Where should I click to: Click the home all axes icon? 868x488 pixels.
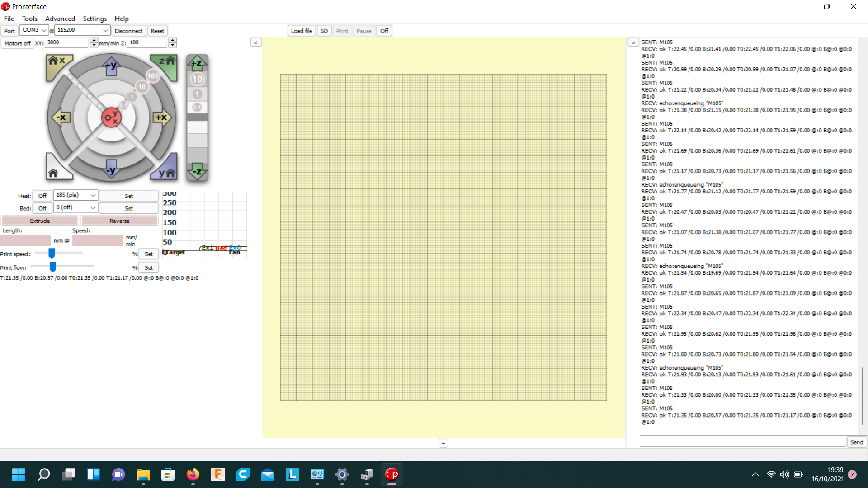click(x=54, y=172)
